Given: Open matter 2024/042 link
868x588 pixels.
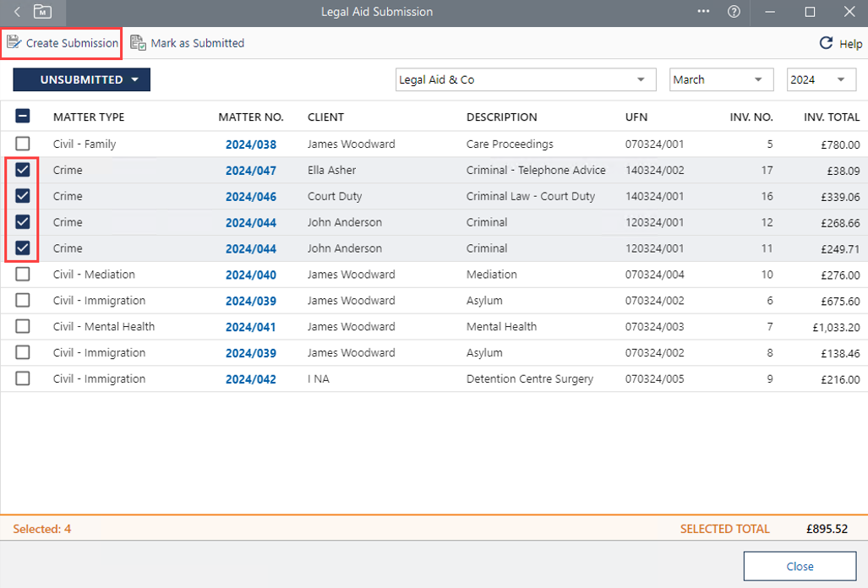Looking at the screenshot, I should [x=250, y=379].
